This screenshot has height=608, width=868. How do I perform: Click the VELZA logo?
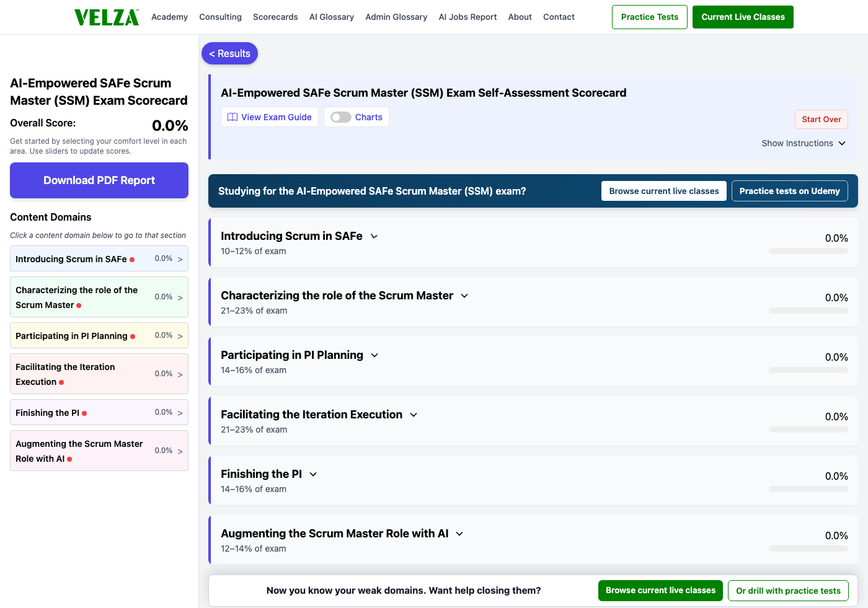coord(107,17)
